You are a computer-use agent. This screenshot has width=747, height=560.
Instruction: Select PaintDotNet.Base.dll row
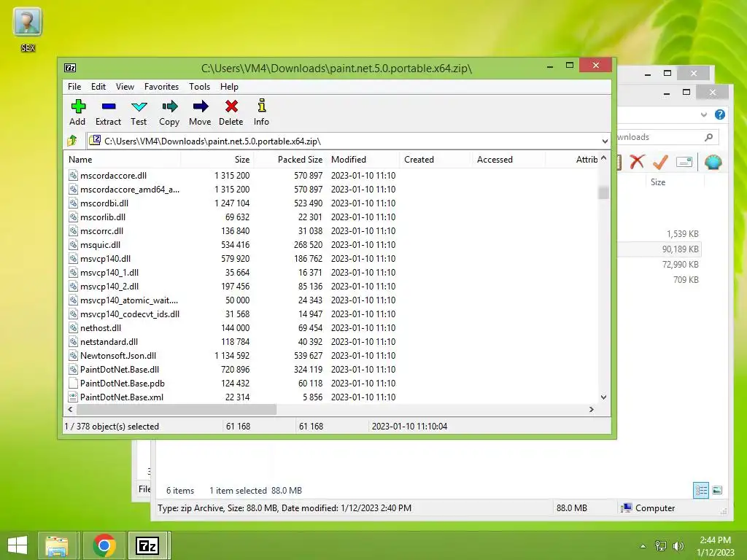coord(330,370)
